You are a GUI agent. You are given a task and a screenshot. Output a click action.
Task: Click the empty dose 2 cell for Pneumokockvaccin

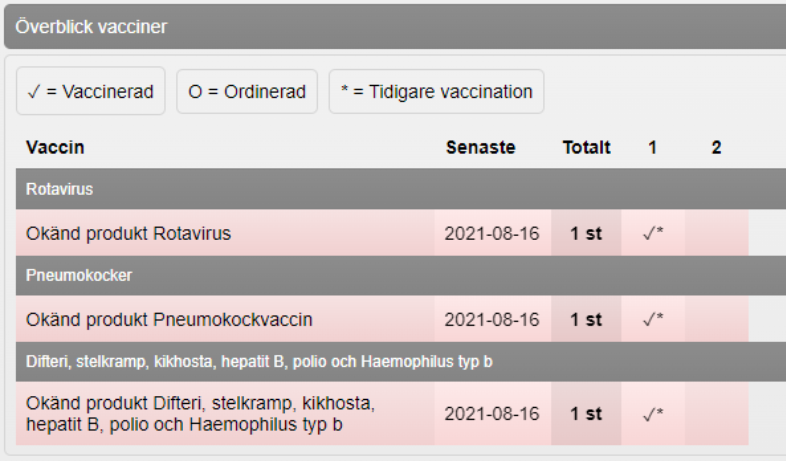click(x=716, y=320)
